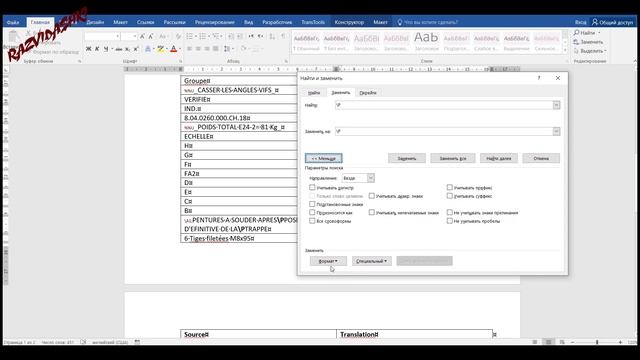Enable Произносится как checkbox
The width and height of the screenshot is (640, 360).
(312, 212)
